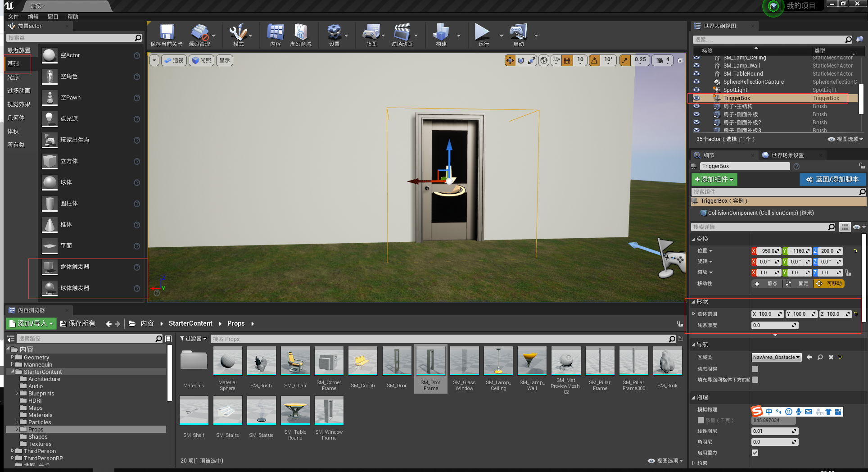Collapse the StarterContent folder in tree
868x472 pixels.
(x=13, y=372)
